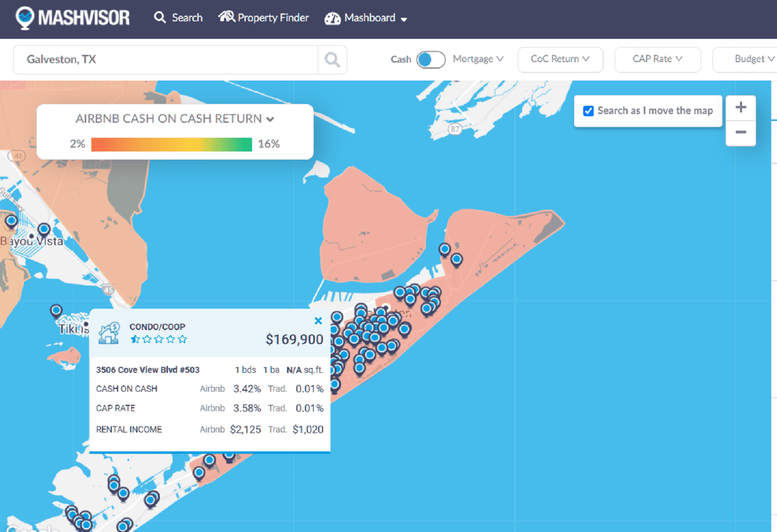Screen dimensions: 777x532
Task: Click the magnifier button beside Galveston, TX
Action: click(x=332, y=60)
